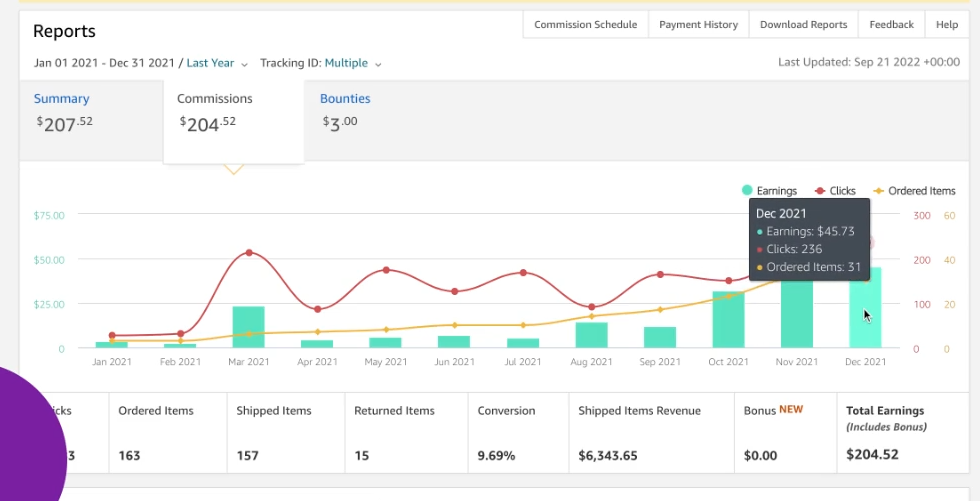Click the Oct 2021 earnings bar

coord(729,320)
